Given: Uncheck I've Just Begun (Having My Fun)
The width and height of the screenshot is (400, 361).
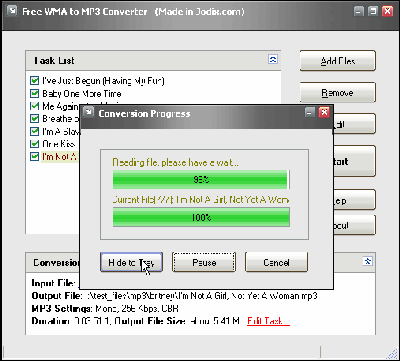Looking at the screenshot, I should point(34,81).
